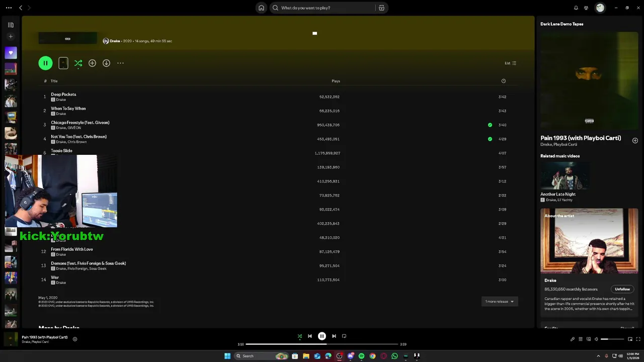Image resolution: width=644 pixels, height=362 pixels.
Task: Sort by duration using the clock column icon
Action: click(x=503, y=81)
